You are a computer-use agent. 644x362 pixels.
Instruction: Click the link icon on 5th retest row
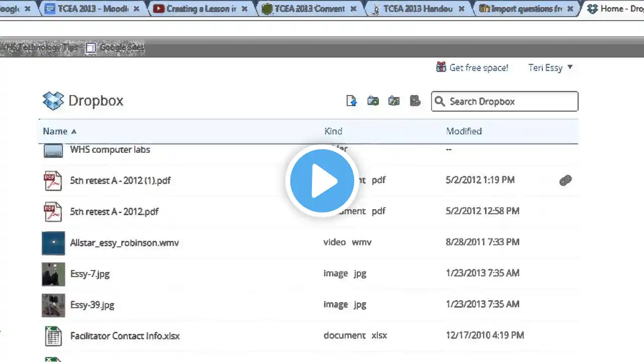tap(566, 180)
